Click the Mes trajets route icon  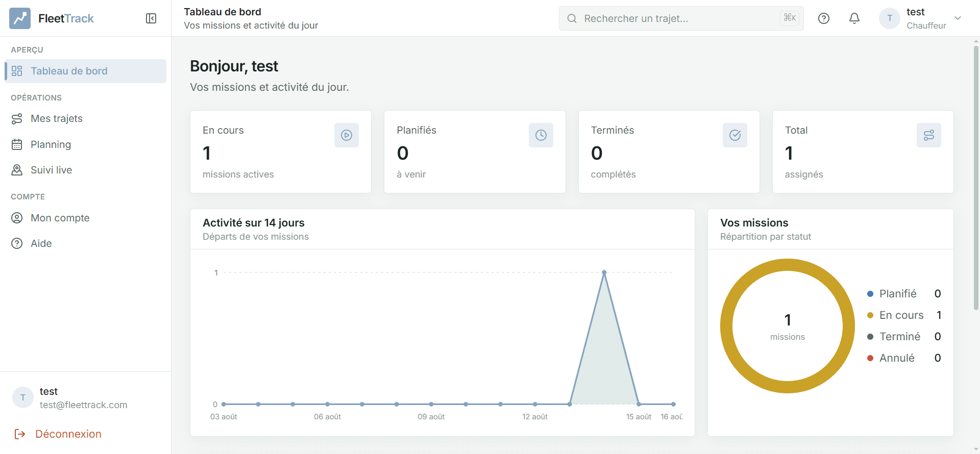tap(17, 118)
